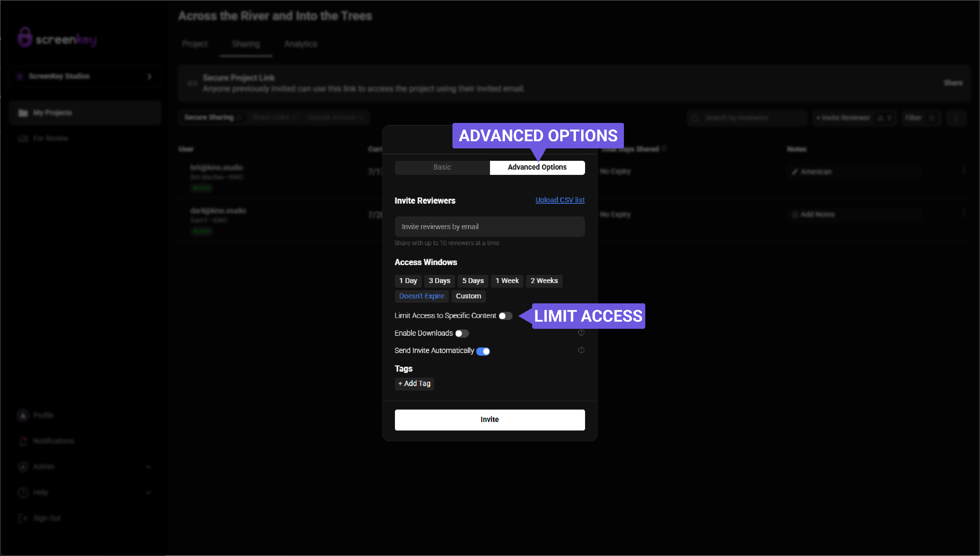
Task: Turn off Send Invite Automatically switch
Action: point(483,351)
